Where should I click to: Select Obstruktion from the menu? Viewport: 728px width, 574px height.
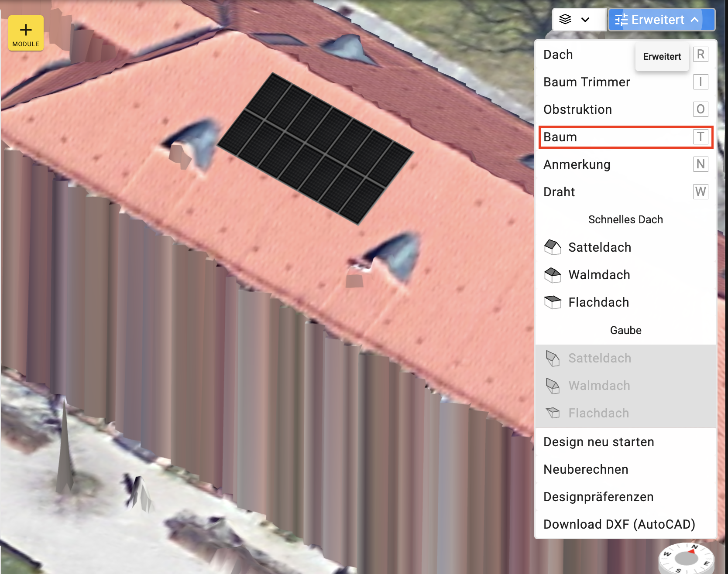coord(625,109)
